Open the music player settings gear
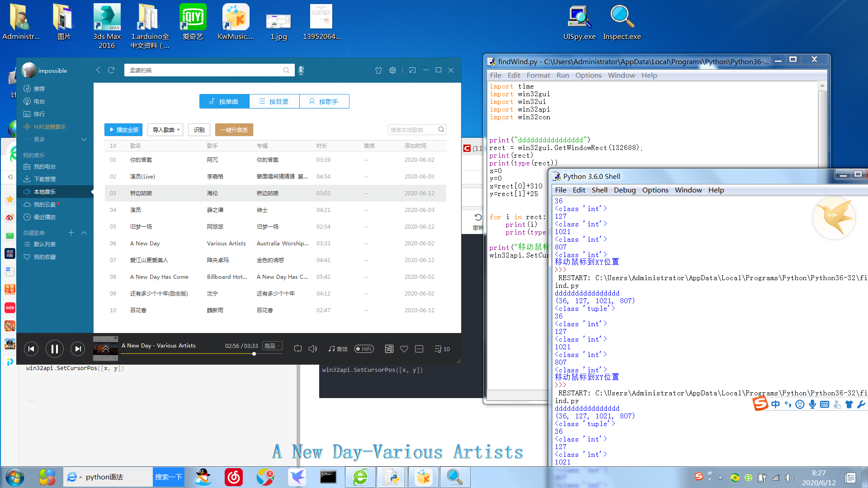The height and width of the screenshot is (488, 868). tap(392, 70)
